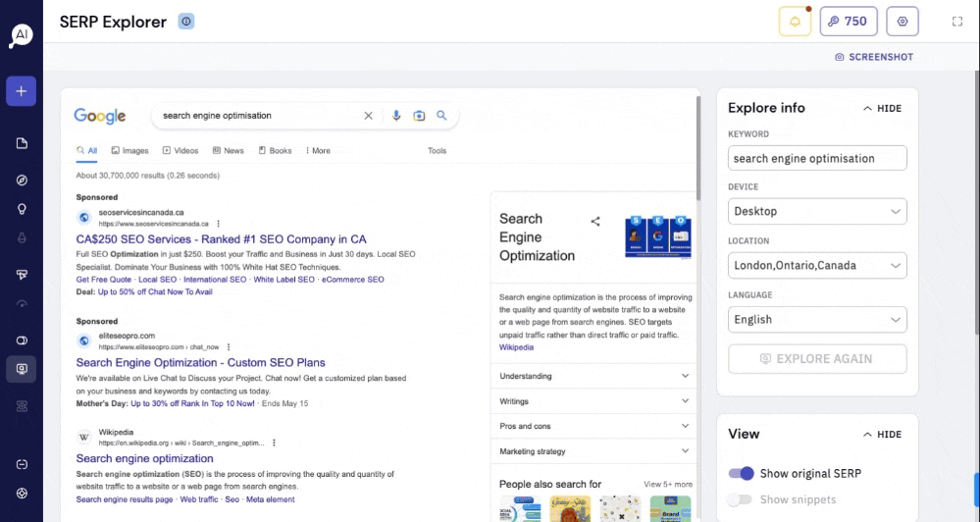Switch to the Videos tab
Image resolution: width=980 pixels, height=522 pixels.
point(181,151)
